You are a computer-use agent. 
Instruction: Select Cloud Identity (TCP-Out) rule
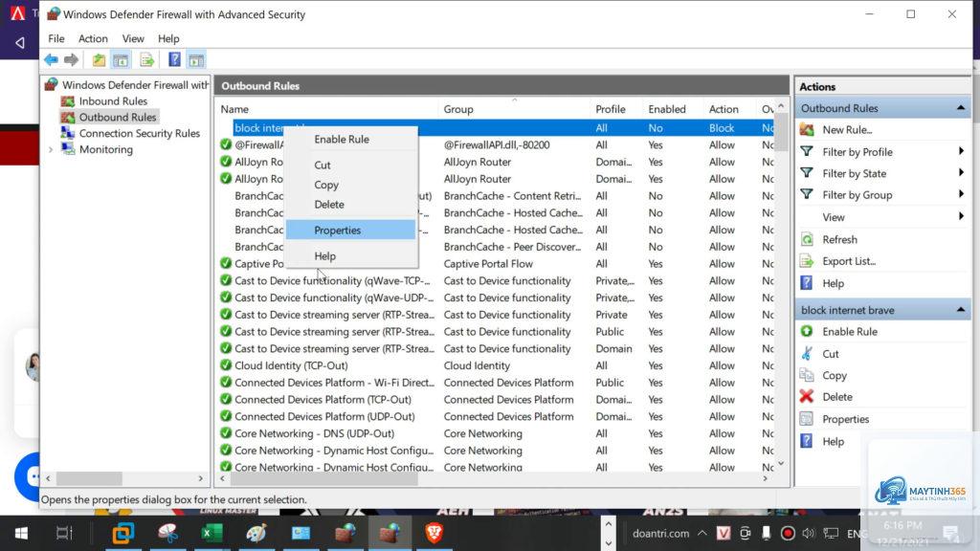coord(291,365)
